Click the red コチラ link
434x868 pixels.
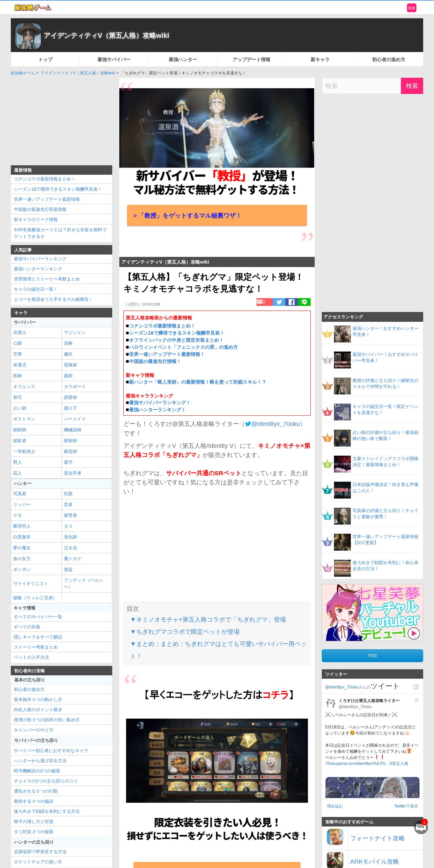275,695
